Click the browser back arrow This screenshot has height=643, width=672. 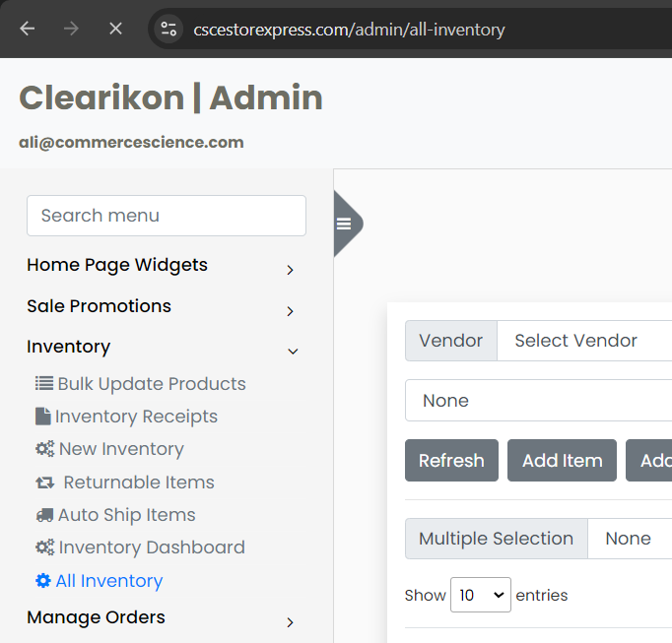[x=27, y=29]
